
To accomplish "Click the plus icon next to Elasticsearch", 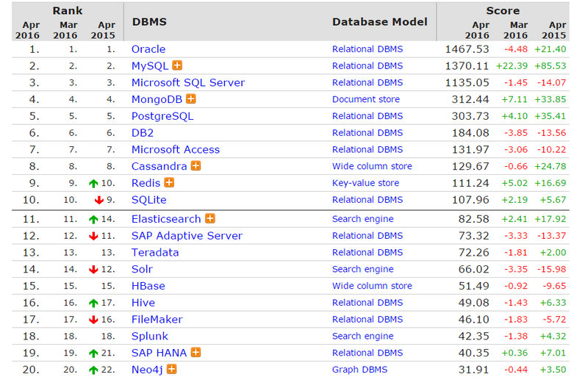I will click(x=210, y=218).
